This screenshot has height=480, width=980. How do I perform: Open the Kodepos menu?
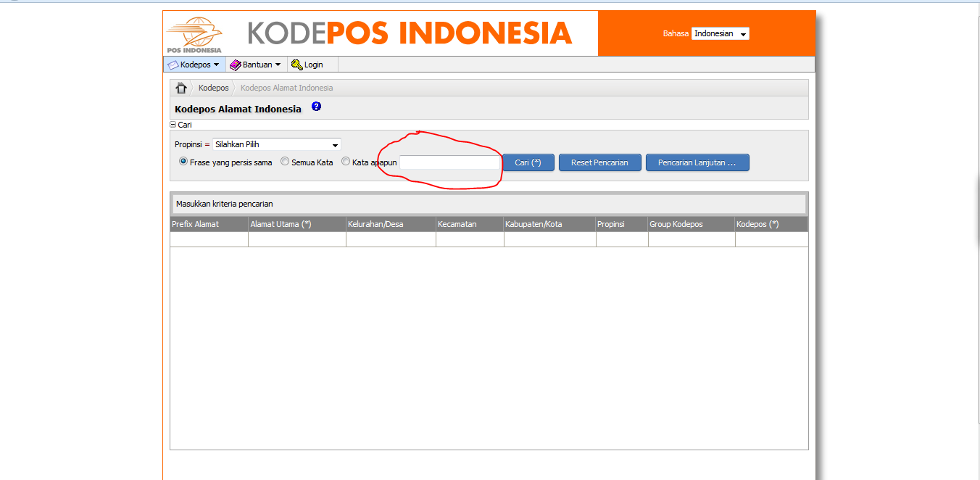(195, 65)
